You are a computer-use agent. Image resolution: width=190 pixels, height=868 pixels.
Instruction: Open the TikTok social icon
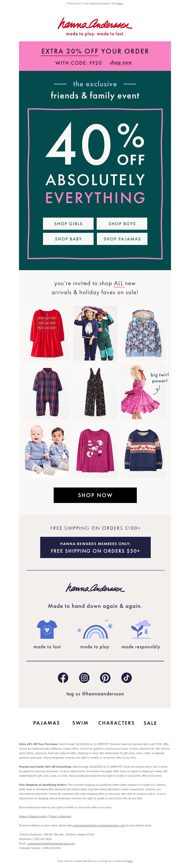[x=126, y=678]
